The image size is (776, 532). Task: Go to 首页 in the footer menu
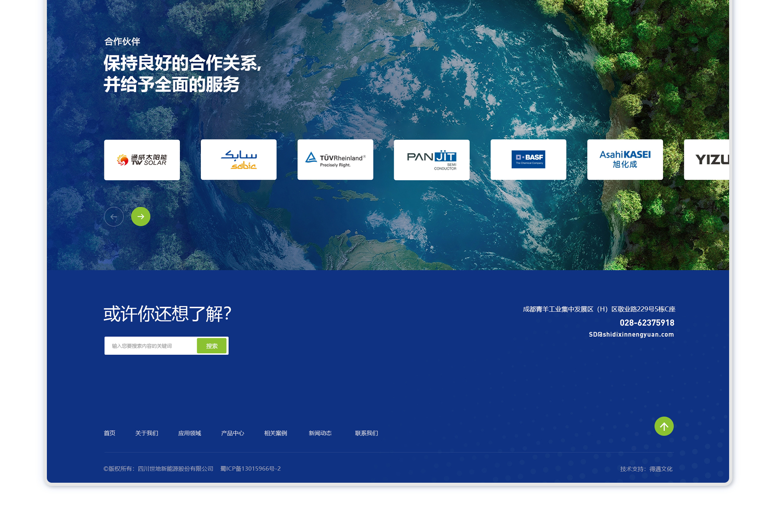pos(110,433)
